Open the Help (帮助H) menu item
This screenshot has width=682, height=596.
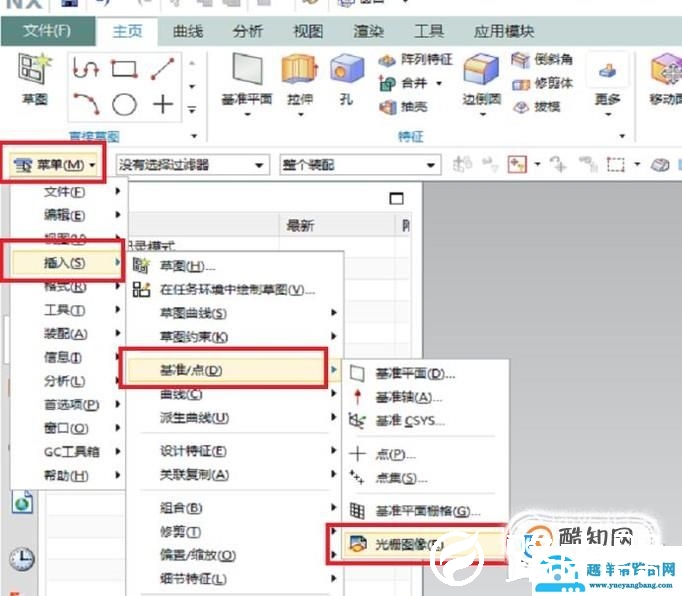click(x=67, y=475)
